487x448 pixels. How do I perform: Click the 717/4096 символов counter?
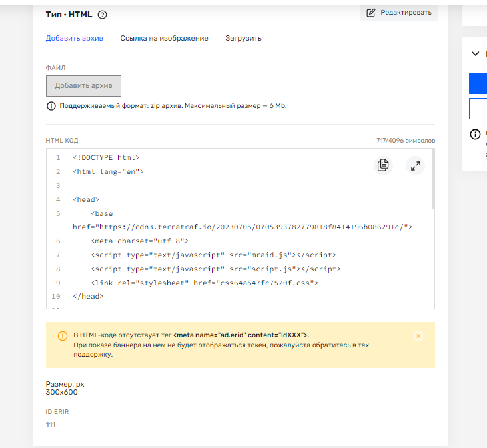point(406,141)
